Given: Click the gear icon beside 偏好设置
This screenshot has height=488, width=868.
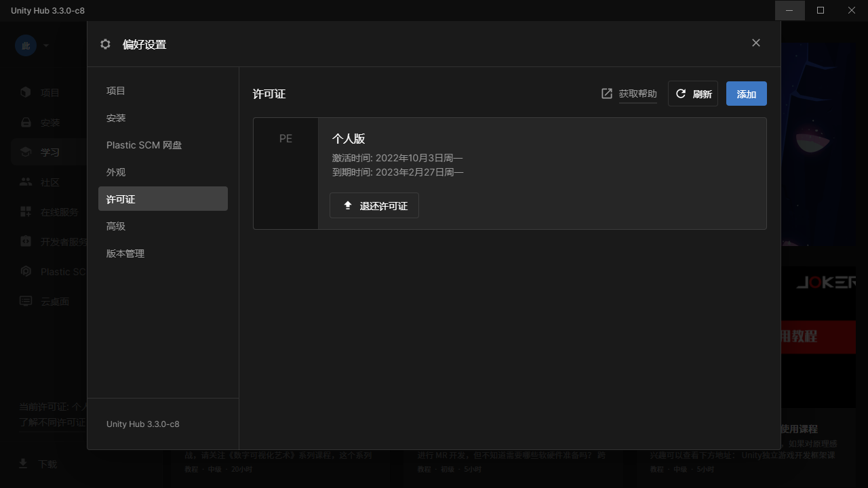Looking at the screenshot, I should pyautogui.click(x=105, y=44).
